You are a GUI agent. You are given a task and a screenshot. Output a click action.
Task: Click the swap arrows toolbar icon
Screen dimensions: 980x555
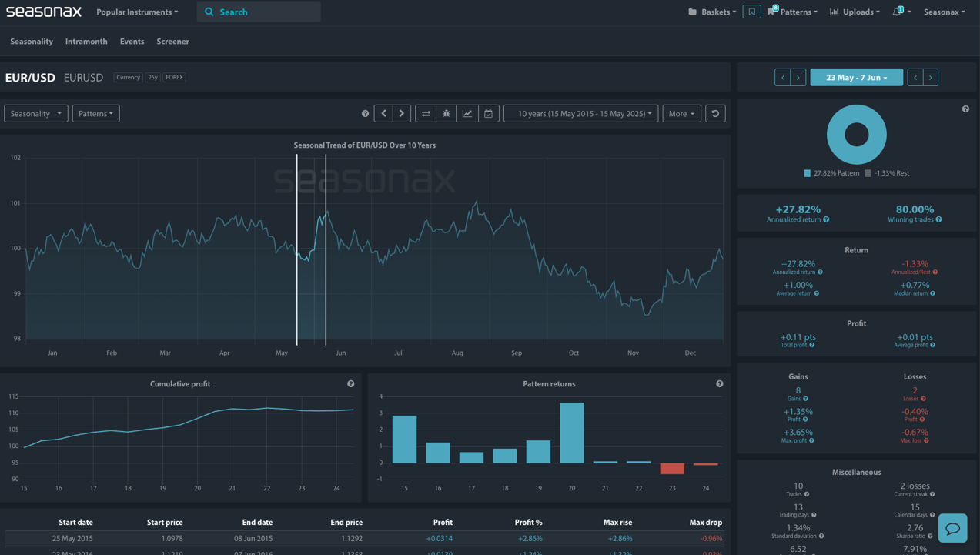(426, 113)
